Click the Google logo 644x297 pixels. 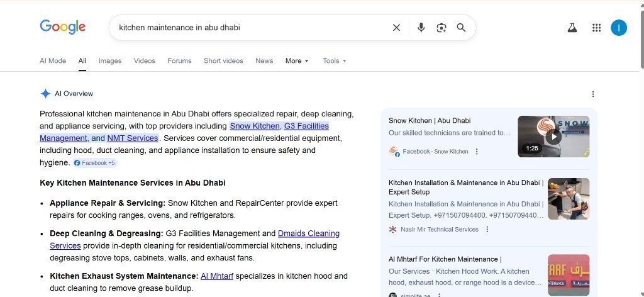63,27
